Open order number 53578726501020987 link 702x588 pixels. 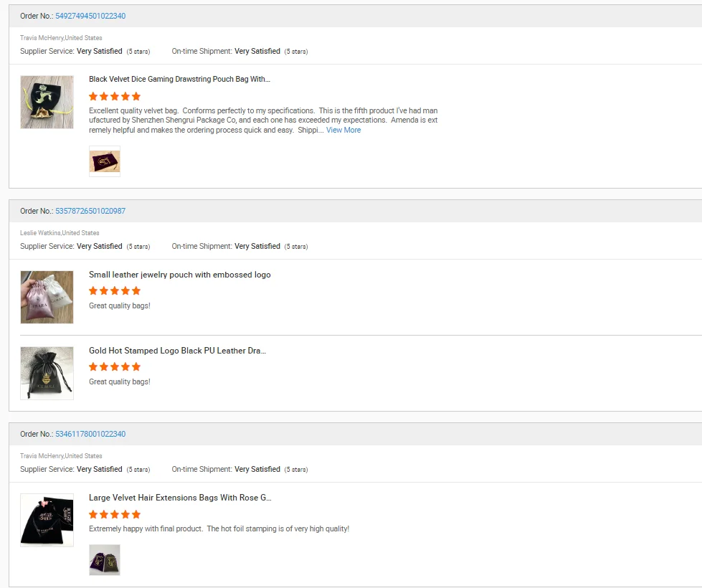[x=90, y=211]
